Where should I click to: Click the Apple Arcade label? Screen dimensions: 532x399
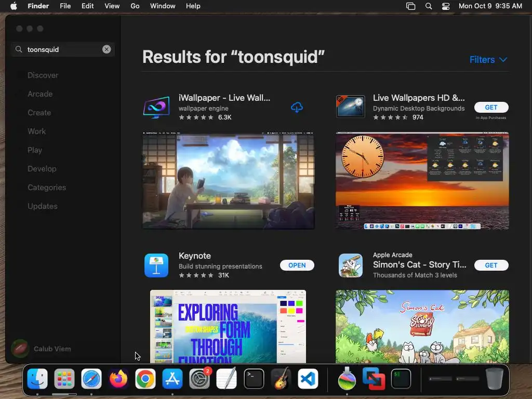coord(393,255)
